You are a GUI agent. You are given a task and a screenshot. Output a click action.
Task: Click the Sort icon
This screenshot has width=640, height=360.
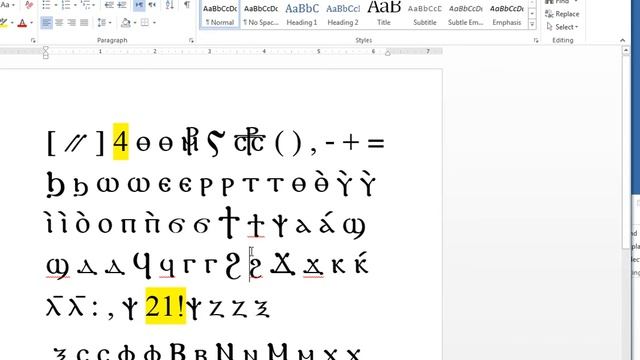pos(170,5)
